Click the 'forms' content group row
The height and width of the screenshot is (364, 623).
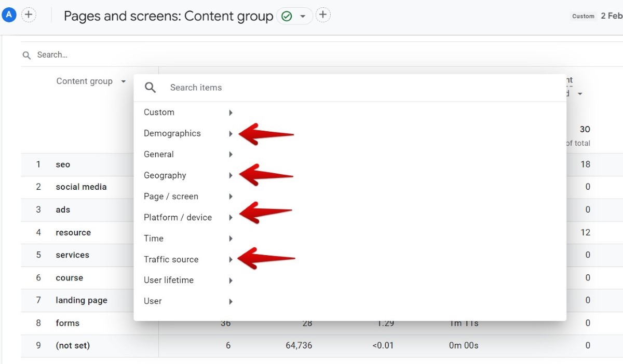pyautogui.click(x=67, y=323)
